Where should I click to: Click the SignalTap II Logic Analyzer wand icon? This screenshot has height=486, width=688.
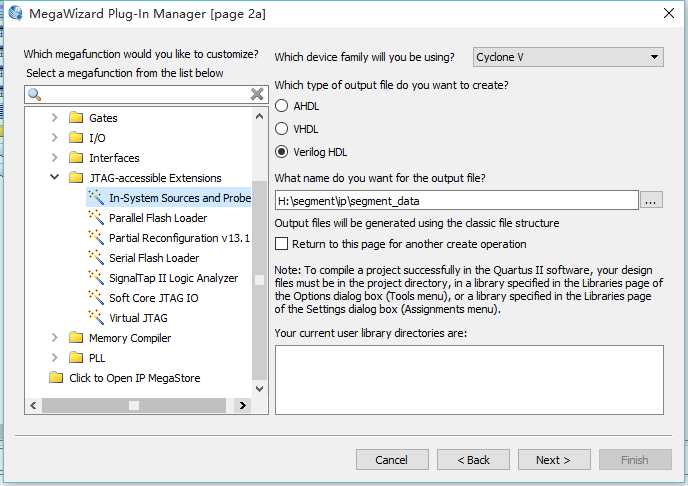[x=96, y=278]
